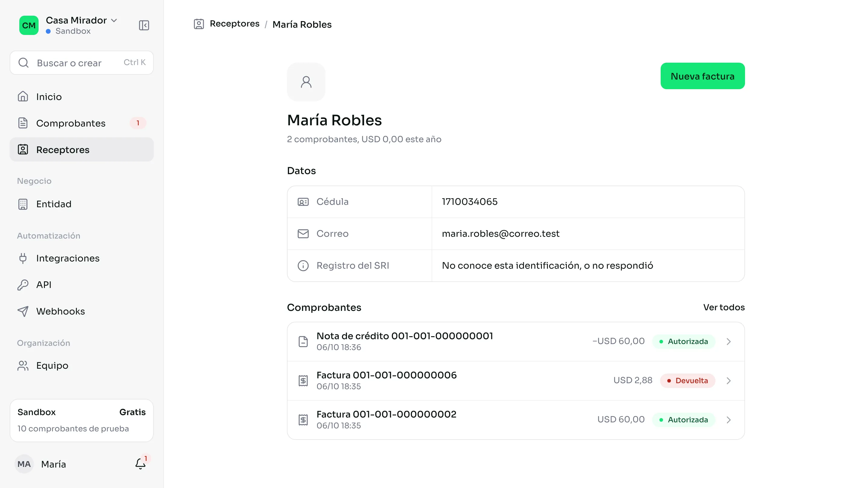Click the Nueva factura button

click(703, 76)
